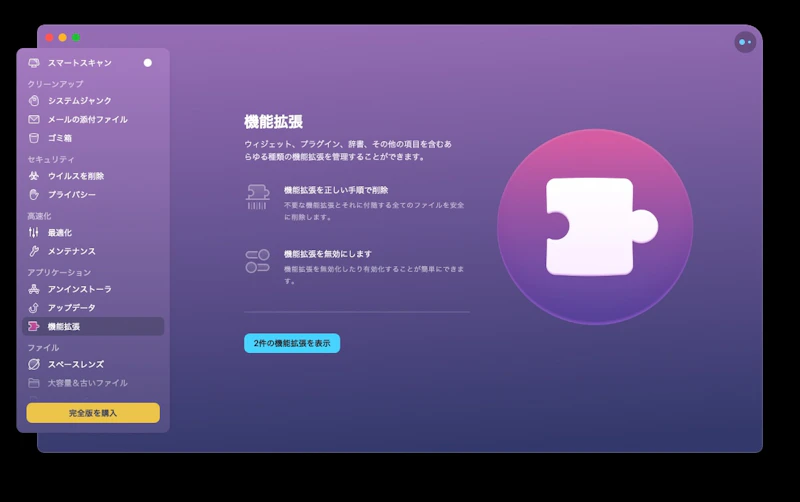Image resolution: width=800 pixels, height=502 pixels.
Task: Select the Privacy hand icon
Action: pos(34,194)
